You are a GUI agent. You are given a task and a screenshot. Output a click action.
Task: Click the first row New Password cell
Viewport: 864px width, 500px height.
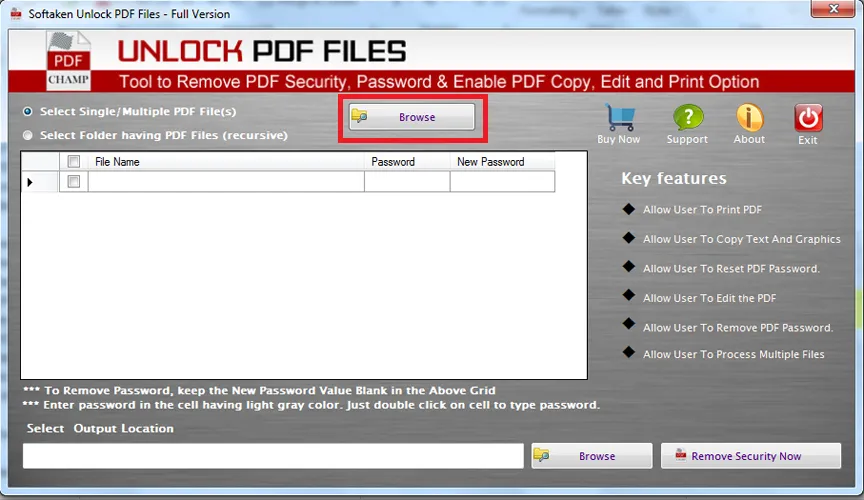[503, 181]
